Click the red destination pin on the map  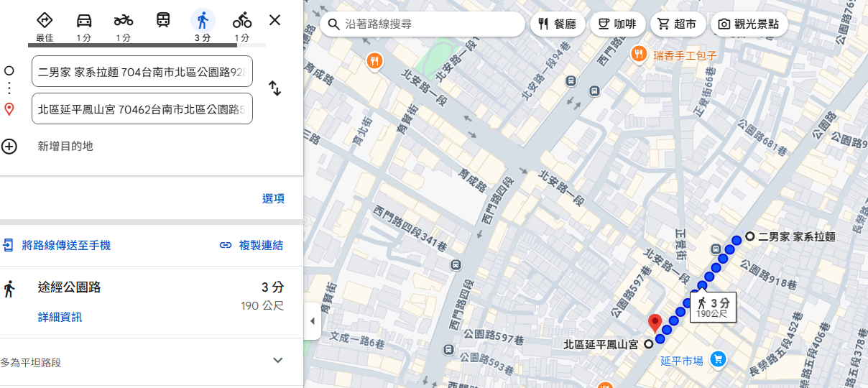tap(655, 323)
